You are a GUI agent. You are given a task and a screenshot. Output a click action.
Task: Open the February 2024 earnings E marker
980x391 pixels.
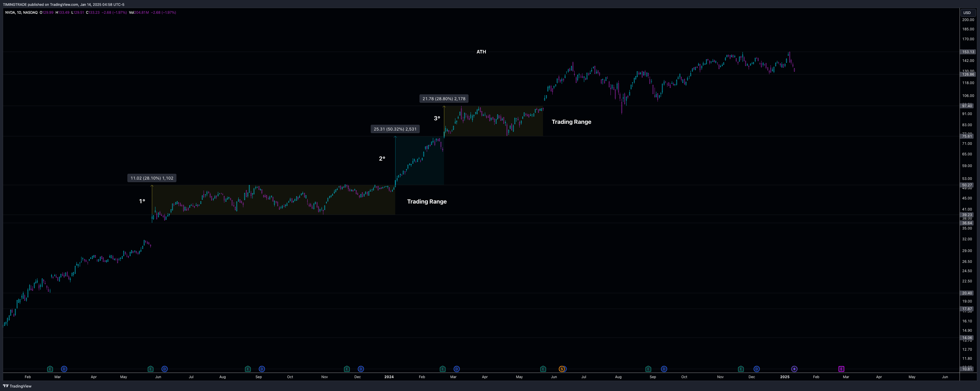click(x=443, y=369)
